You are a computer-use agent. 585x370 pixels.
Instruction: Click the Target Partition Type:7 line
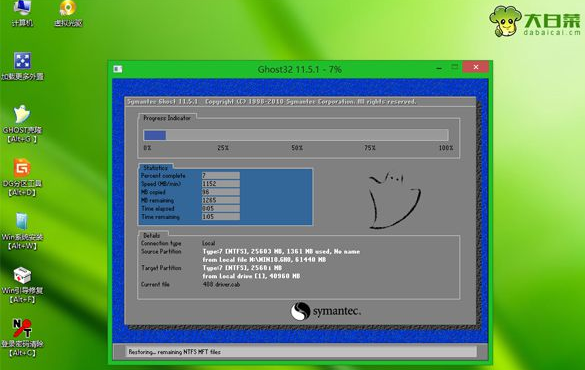coord(242,268)
